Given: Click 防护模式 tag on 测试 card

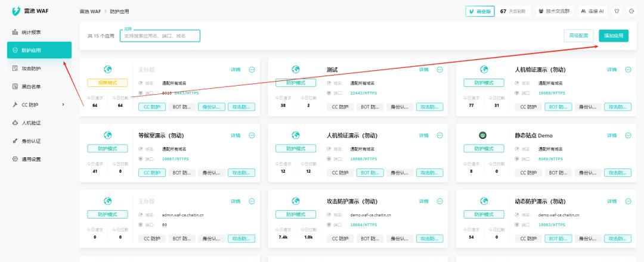Looking at the screenshot, I should [x=296, y=82].
